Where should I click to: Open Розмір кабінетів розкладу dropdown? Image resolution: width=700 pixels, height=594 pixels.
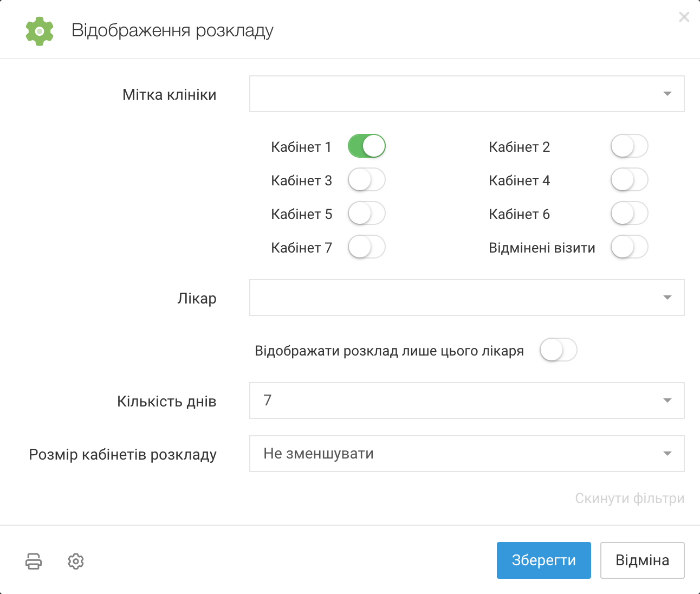click(x=467, y=454)
